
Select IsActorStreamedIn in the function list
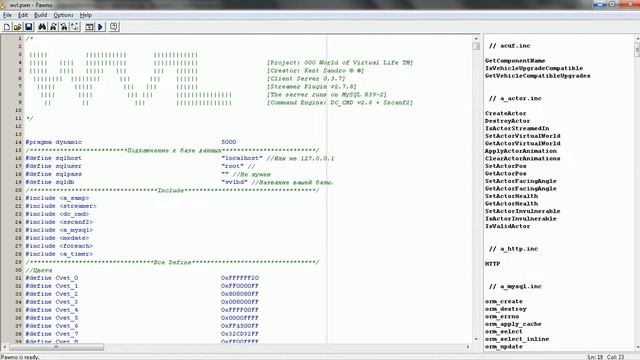[517, 129]
